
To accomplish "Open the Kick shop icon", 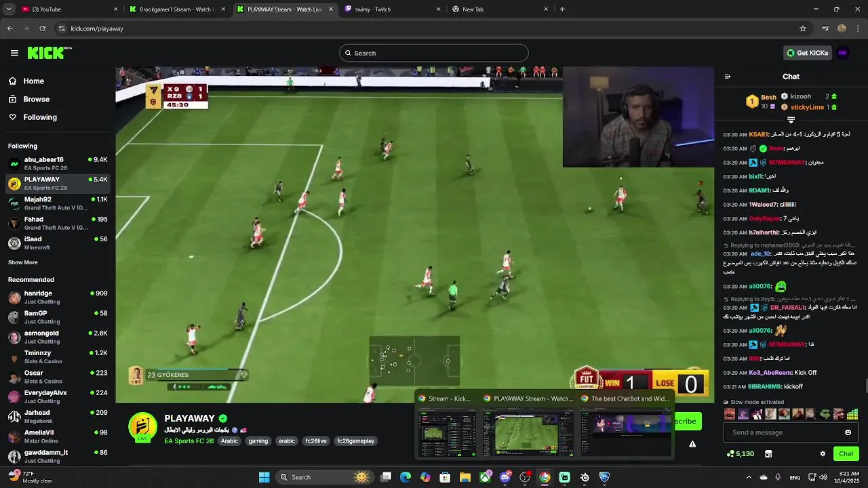I will pyautogui.click(x=768, y=453).
